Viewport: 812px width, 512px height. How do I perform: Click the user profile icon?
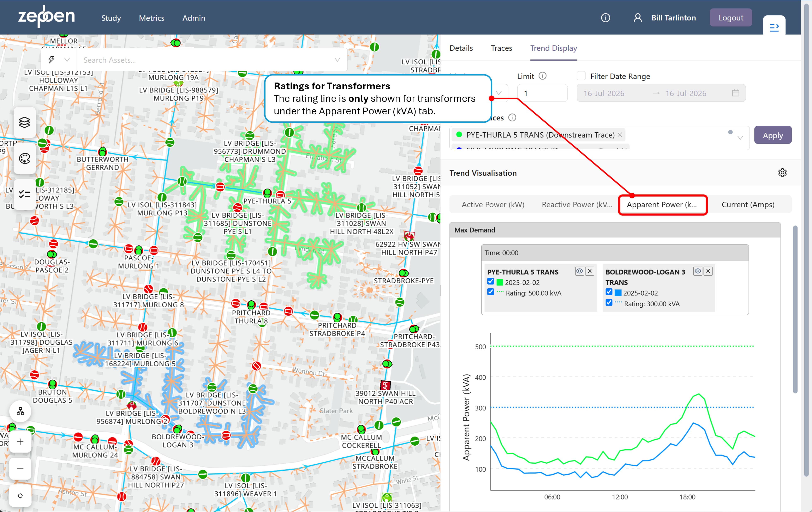(637, 18)
